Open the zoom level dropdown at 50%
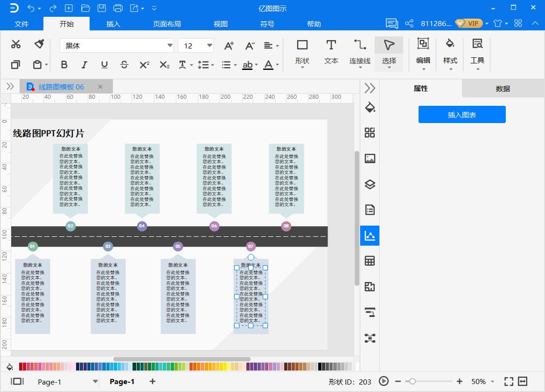Image resolution: width=545 pixels, height=392 pixels. coord(482,381)
